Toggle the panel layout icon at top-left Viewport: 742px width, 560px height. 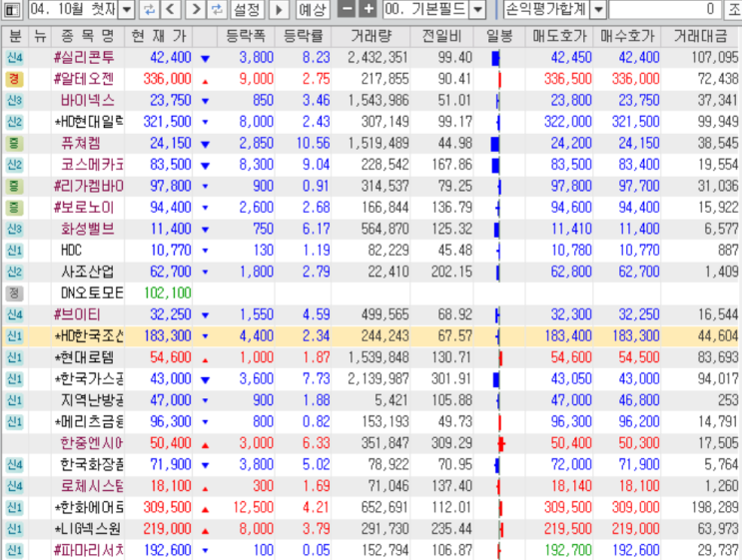pos(11,9)
